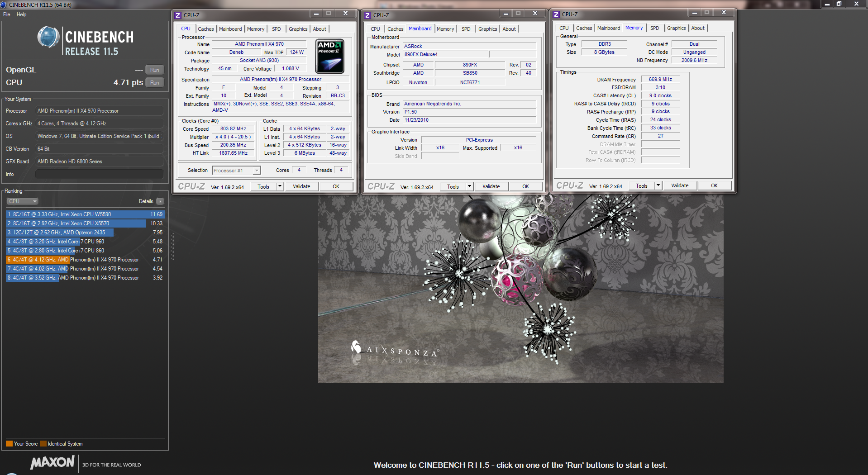Select ranking row Phenom II at 3.52 GHz
868x475 pixels.
tap(85, 278)
